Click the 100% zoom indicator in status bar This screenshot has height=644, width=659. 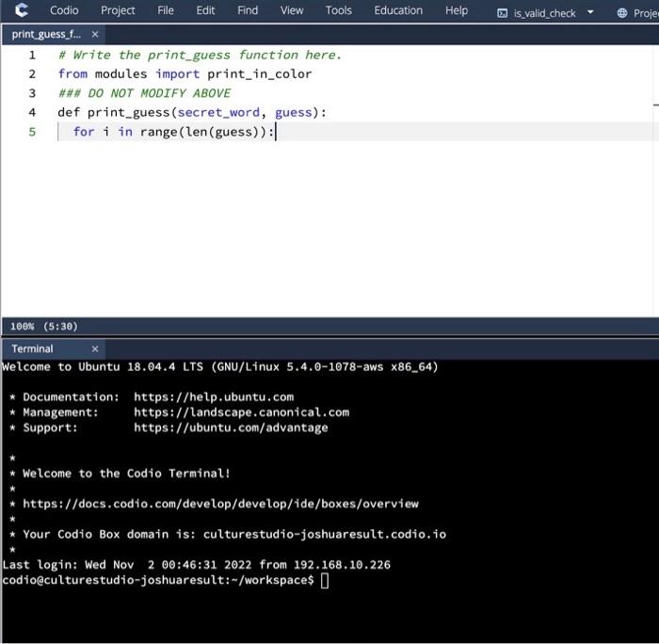22,327
